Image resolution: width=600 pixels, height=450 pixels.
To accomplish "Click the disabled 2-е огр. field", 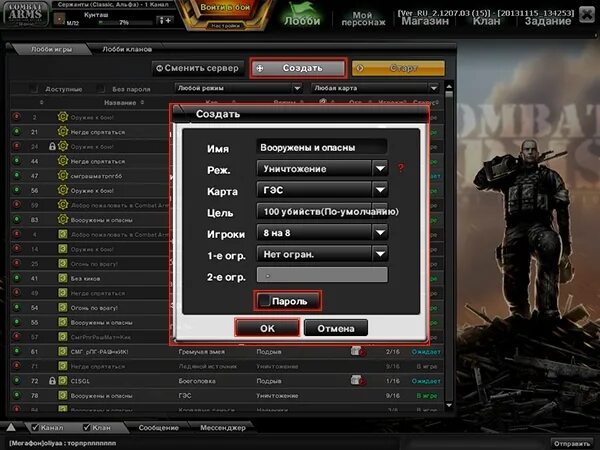I will tap(322, 275).
